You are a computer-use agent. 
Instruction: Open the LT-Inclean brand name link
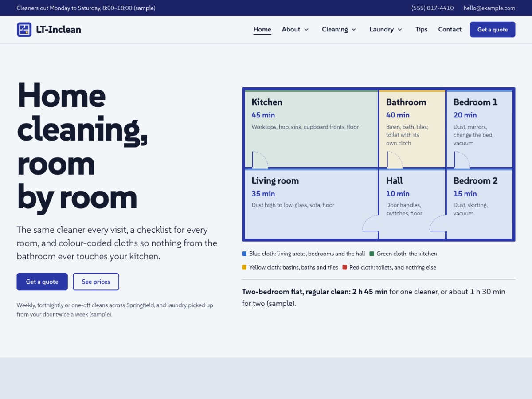click(x=59, y=30)
